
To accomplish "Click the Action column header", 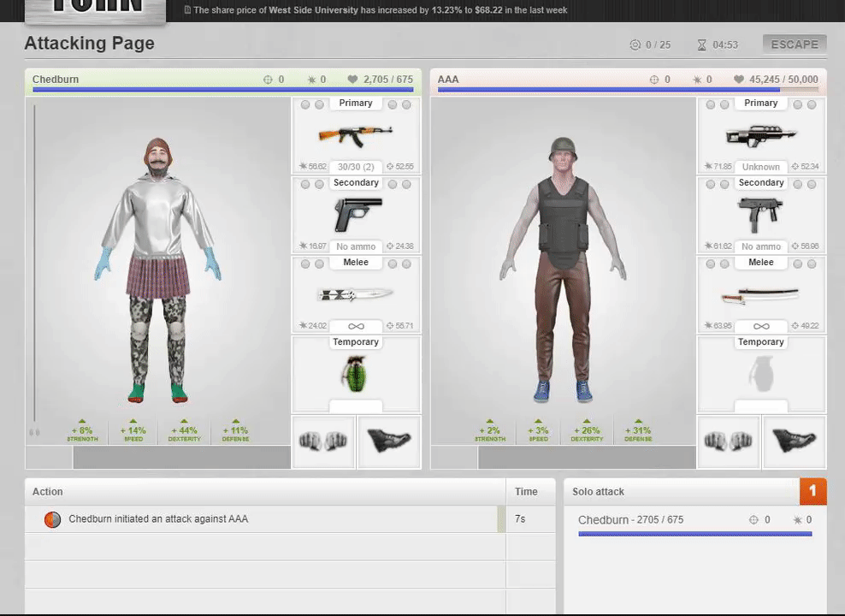I will pyautogui.click(x=48, y=492).
